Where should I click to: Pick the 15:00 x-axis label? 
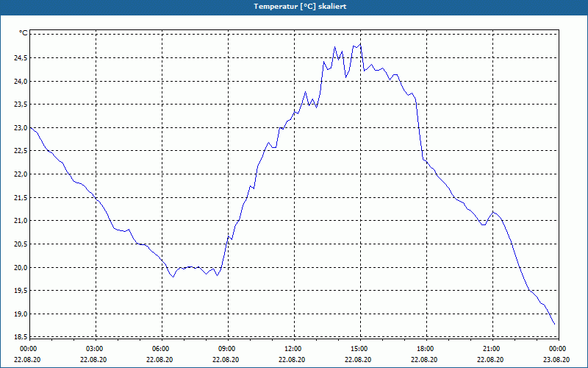(359, 349)
